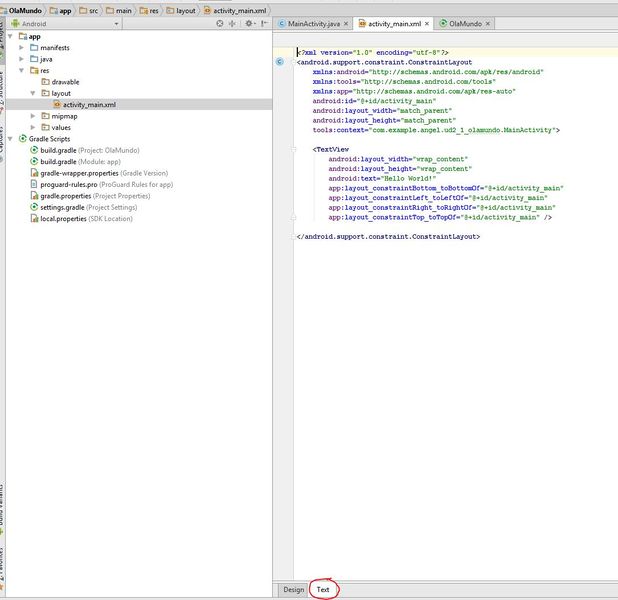Collapse the res folder arrow

point(22,71)
